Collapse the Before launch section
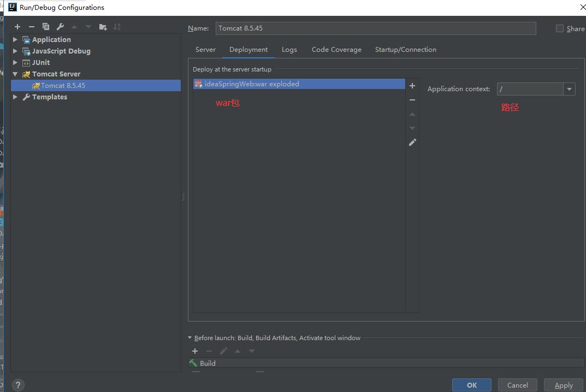 [190, 337]
